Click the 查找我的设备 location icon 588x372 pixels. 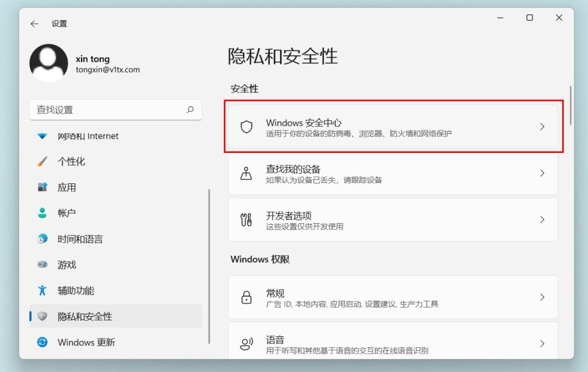point(246,174)
